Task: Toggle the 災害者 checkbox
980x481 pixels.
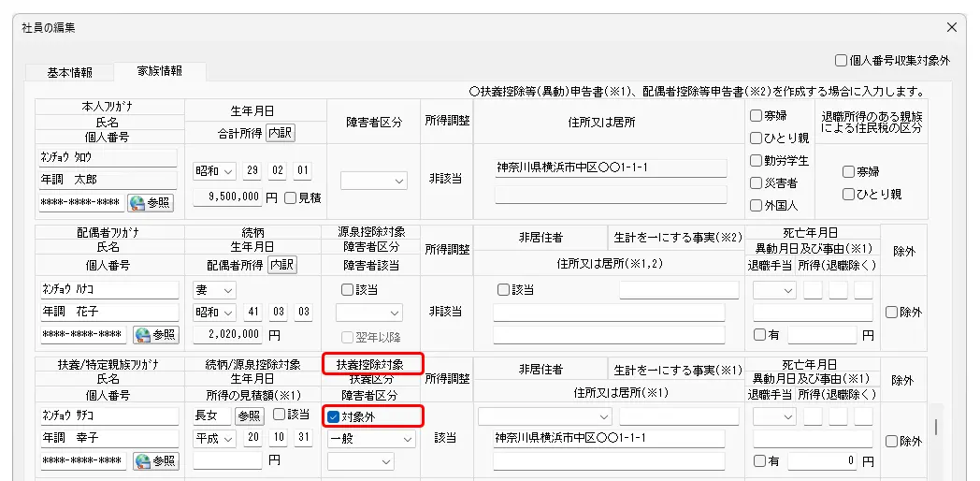Action: click(x=756, y=182)
